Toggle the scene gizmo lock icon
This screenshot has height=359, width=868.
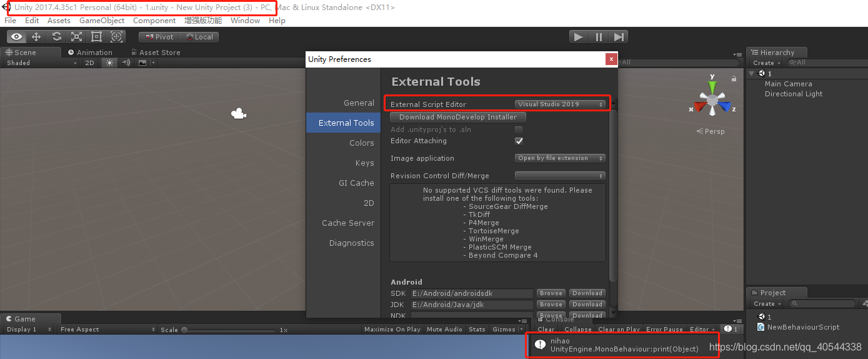(x=734, y=79)
